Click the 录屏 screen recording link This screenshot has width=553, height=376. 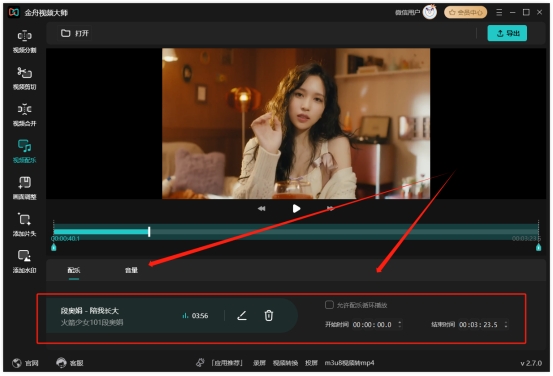259,363
